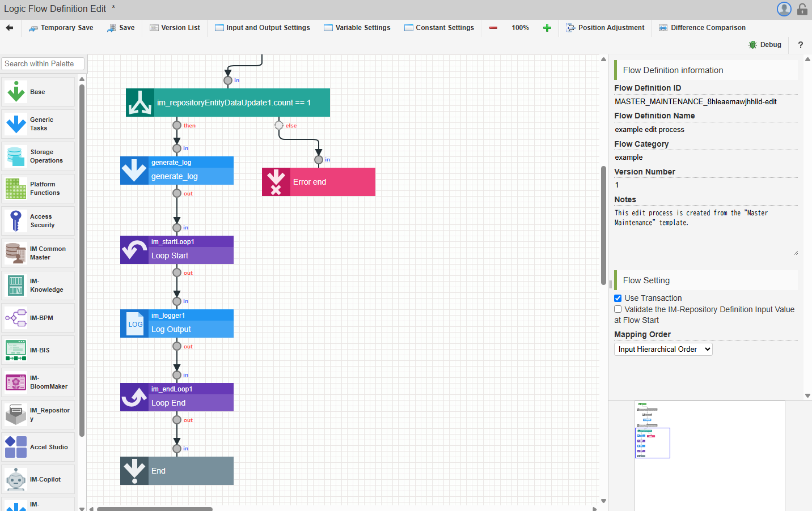The width and height of the screenshot is (812, 511).
Task: Select the generate_log task node
Action: coord(177,171)
